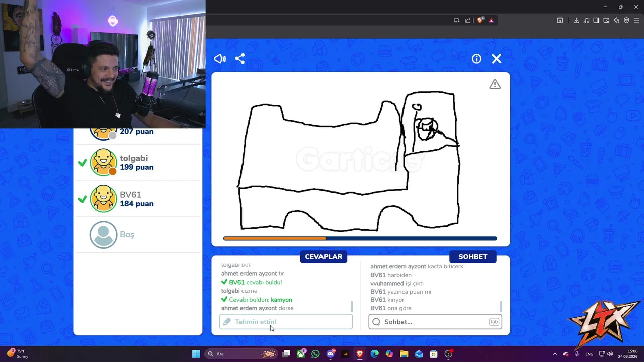Open WhatsApp from the taskbar

(x=315, y=354)
